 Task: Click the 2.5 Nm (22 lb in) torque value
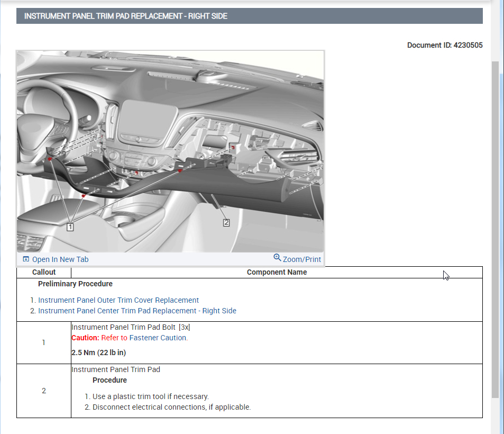tap(99, 352)
